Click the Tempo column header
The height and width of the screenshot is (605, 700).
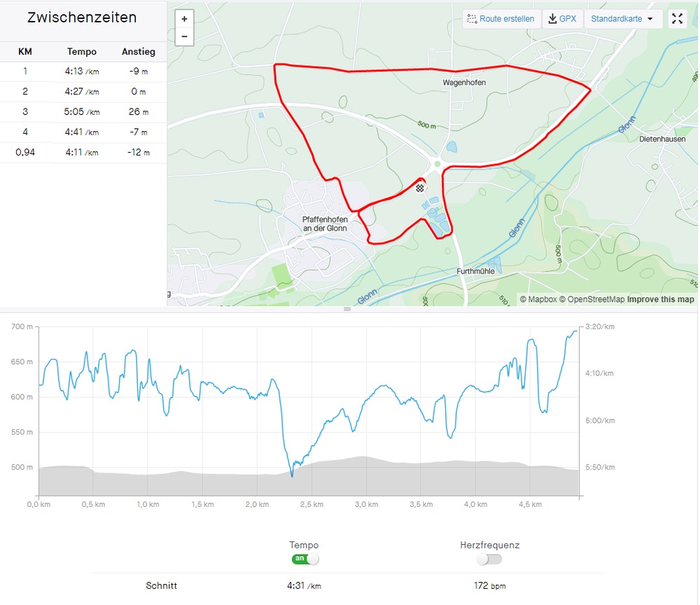82,52
